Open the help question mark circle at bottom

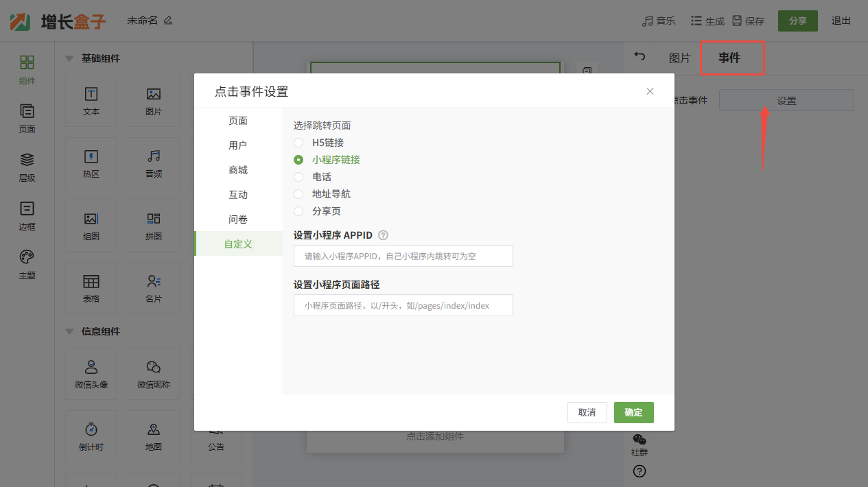click(x=640, y=471)
